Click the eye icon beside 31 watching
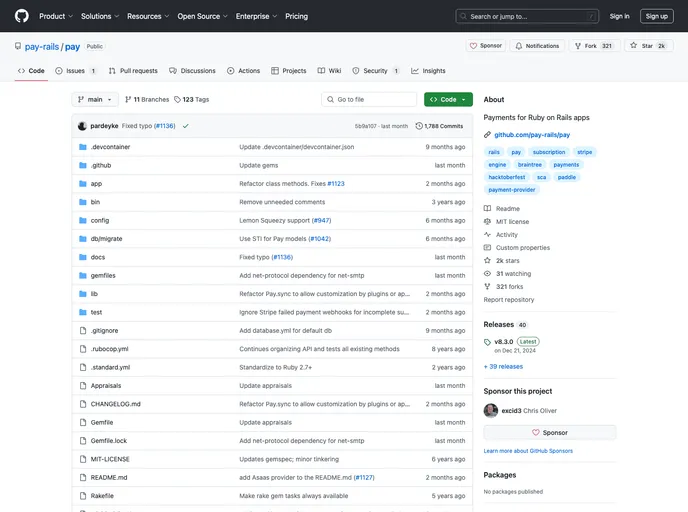688x512 pixels. [487, 274]
